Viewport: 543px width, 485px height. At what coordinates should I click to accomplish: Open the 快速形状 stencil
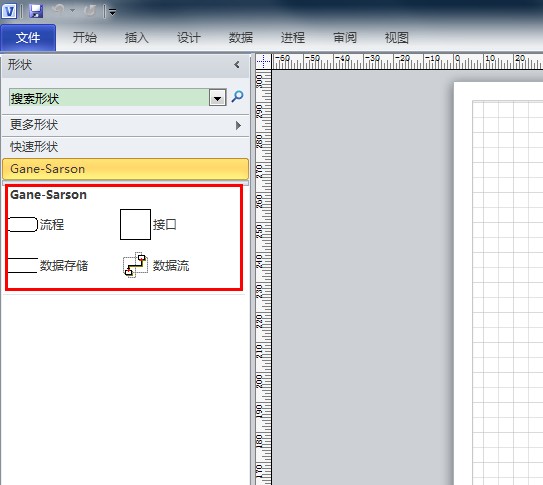point(125,147)
